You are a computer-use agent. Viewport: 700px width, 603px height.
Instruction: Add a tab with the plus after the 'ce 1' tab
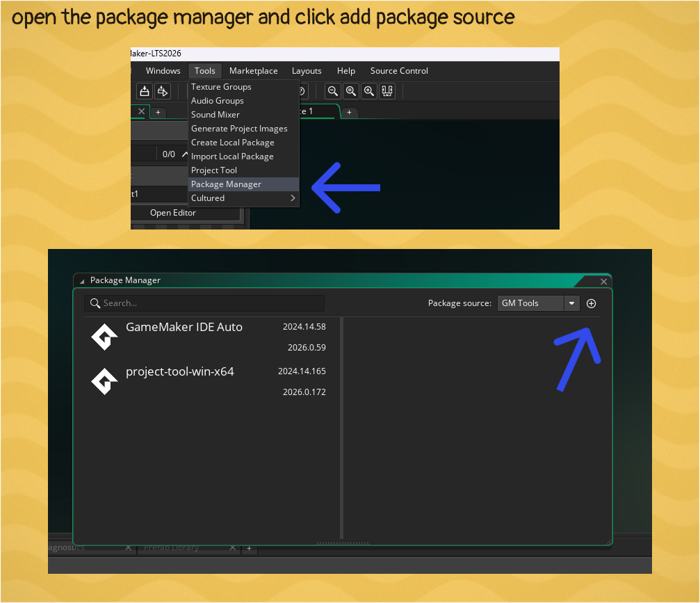point(349,112)
